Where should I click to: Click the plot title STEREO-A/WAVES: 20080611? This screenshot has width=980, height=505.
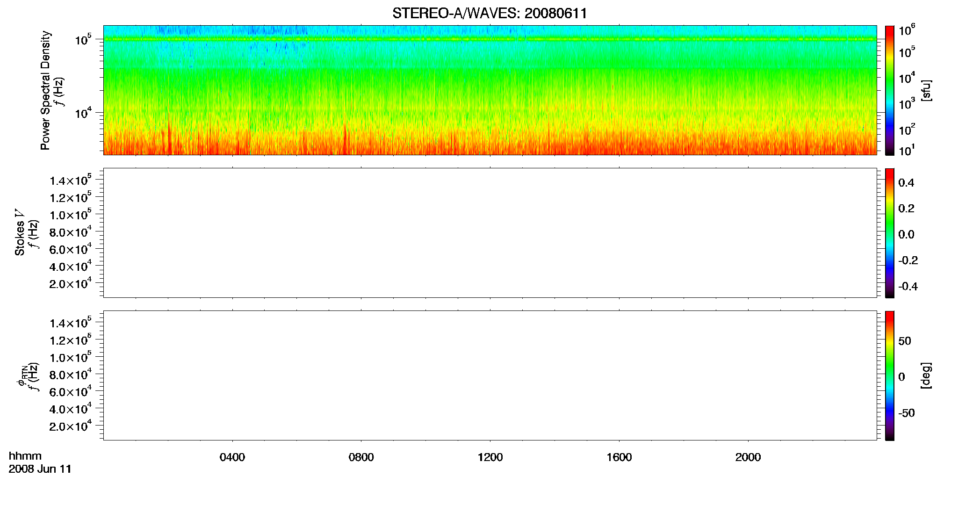point(490,14)
